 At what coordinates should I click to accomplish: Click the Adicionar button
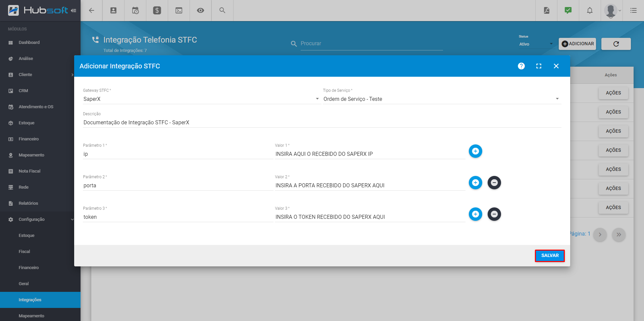tap(577, 44)
